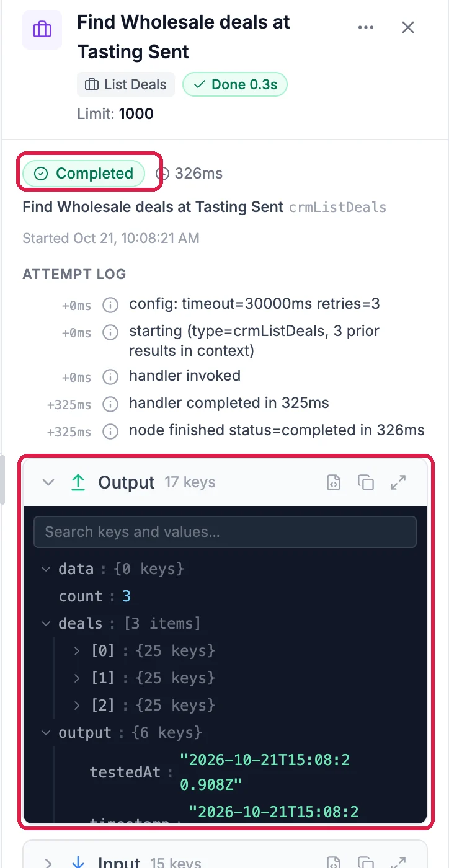Viewport: 449px width, 868px height.
Task: Click info icon for handler completed entry
Action: click(x=110, y=404)
